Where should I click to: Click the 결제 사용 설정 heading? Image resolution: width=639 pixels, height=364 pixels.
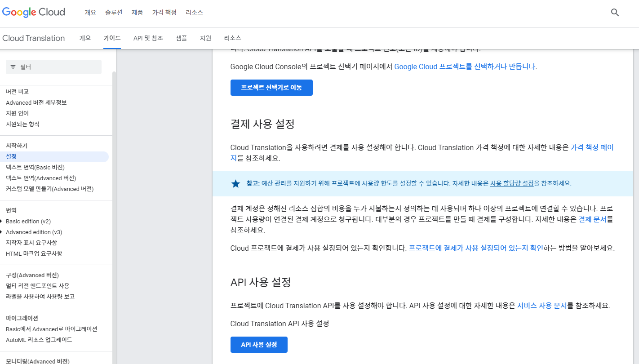[262, 124]
